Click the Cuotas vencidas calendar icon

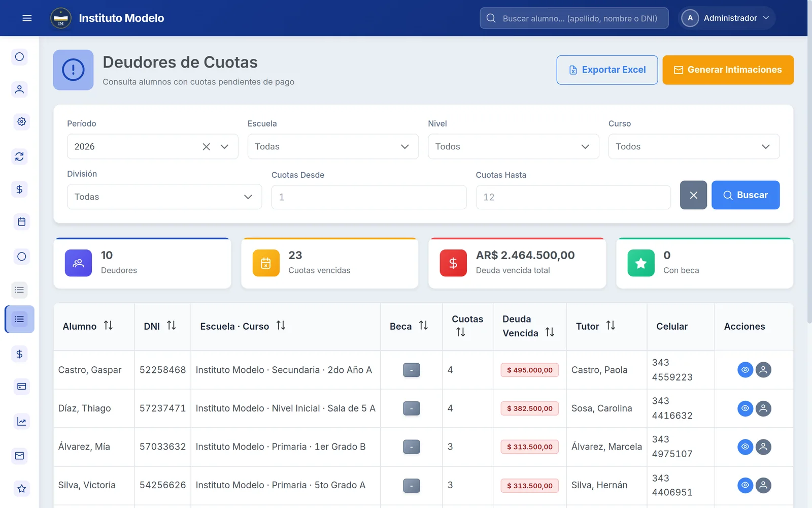point(266,263)
